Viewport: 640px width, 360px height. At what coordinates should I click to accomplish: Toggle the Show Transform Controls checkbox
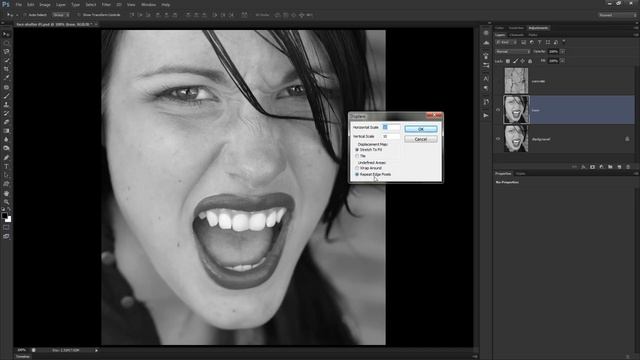(79, 15)
